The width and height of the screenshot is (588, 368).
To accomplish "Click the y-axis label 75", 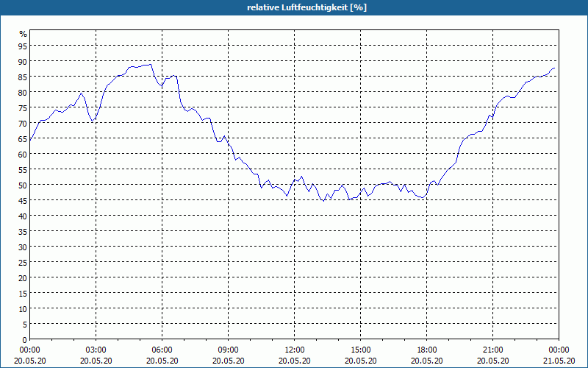I will point(23,108).
